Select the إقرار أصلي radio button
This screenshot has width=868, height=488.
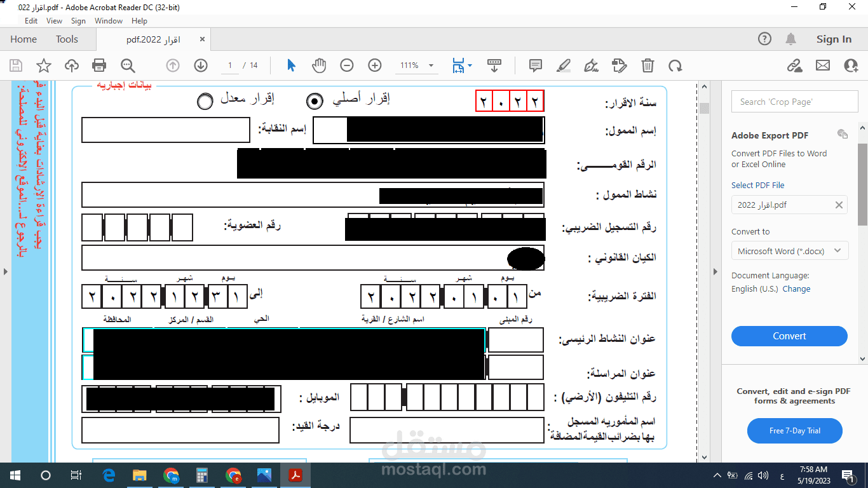point(315,100)
